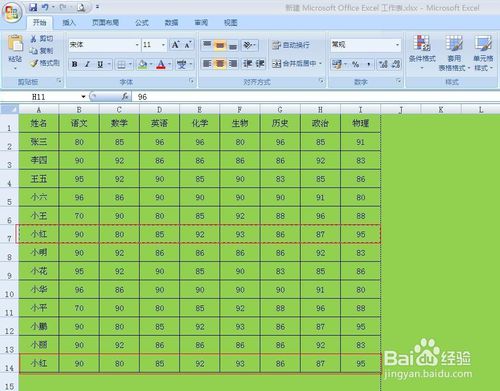
Task: Select the Format Painter (格式刷) brush
Action: tap(45, 63)
